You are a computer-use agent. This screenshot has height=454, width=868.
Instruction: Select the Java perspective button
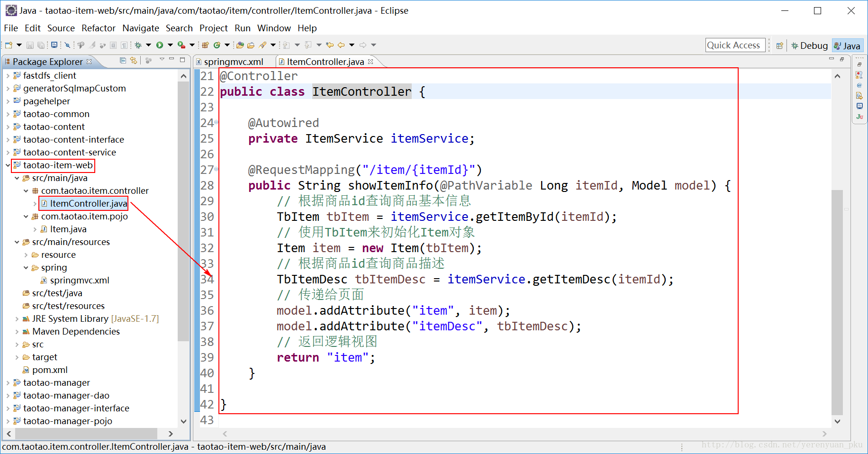pyautogui.click(x=847, y=45)
